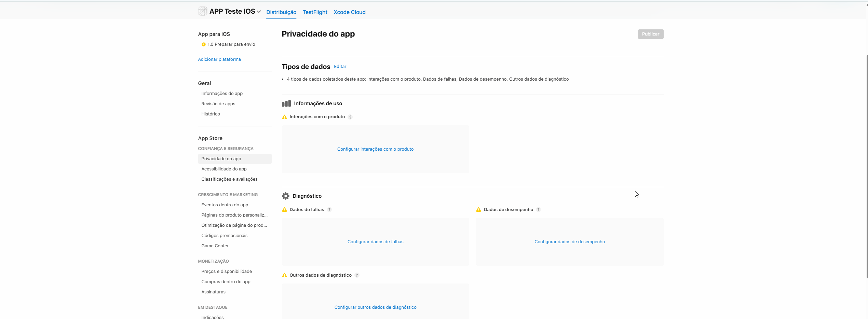Click the APP Teste IOS app icon

pyautogui.click(x=202, y=11)
